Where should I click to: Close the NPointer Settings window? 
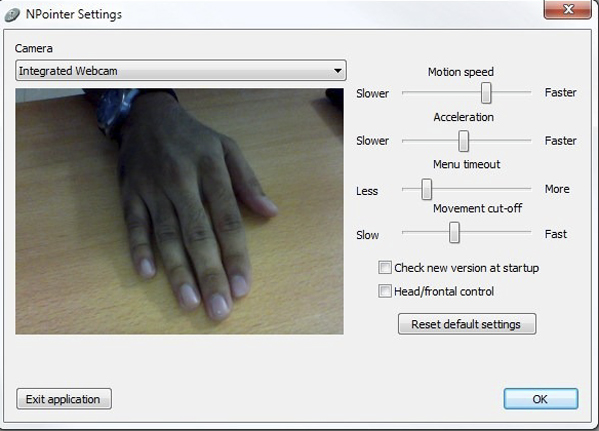point(568,9)
